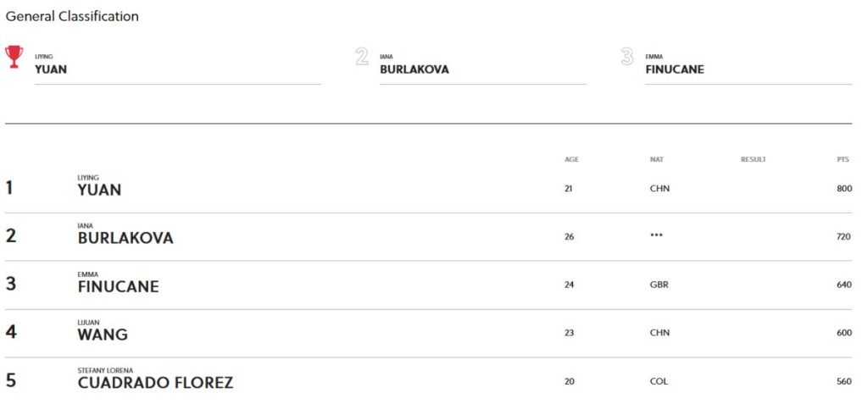
Task: Click the 800 points value
Action: (843, 189)
